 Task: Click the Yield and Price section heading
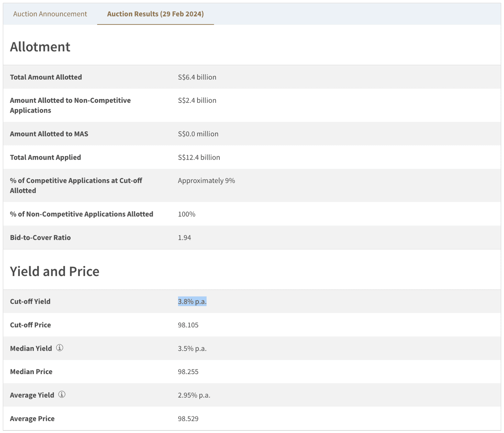pos(55,271)
